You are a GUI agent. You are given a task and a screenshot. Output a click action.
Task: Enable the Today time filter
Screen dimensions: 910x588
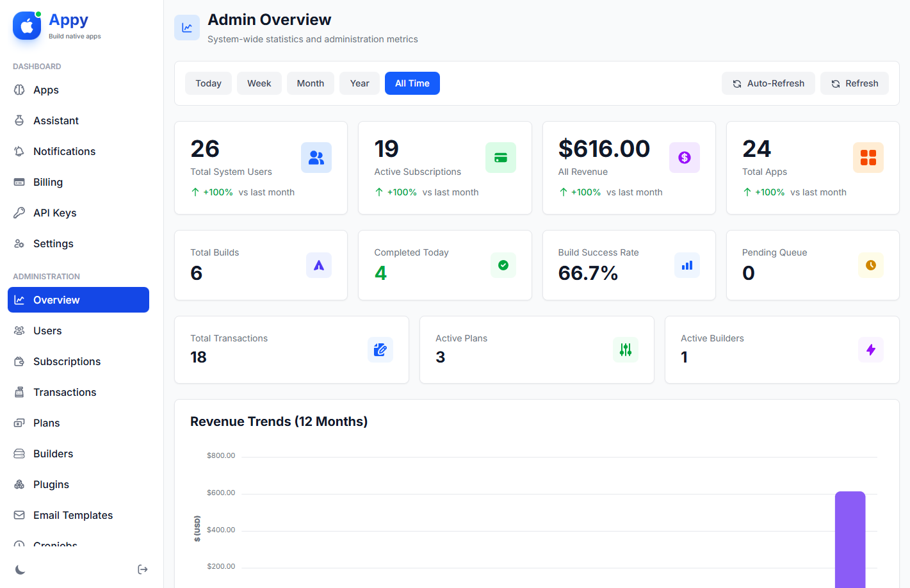point(208,83)
